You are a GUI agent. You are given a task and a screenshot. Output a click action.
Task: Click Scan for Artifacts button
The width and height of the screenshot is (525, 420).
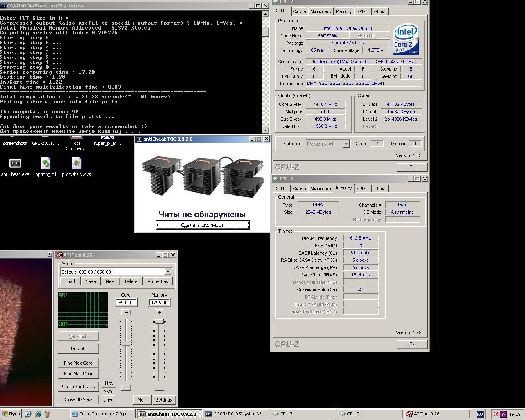78,387
